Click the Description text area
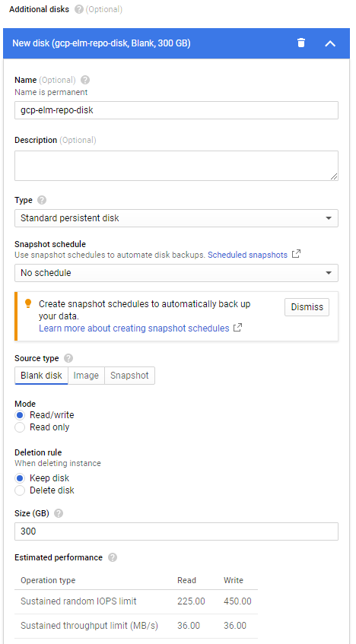 176,166
